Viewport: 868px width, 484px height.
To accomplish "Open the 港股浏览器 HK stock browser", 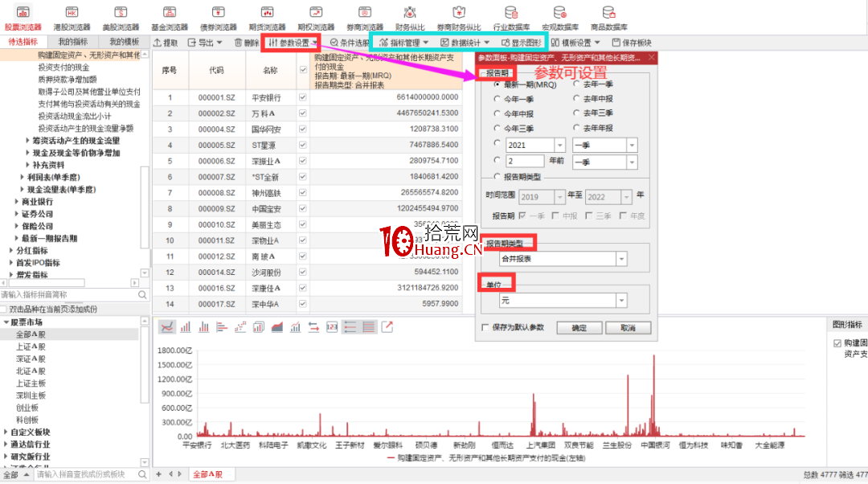I will click(72, 18).
